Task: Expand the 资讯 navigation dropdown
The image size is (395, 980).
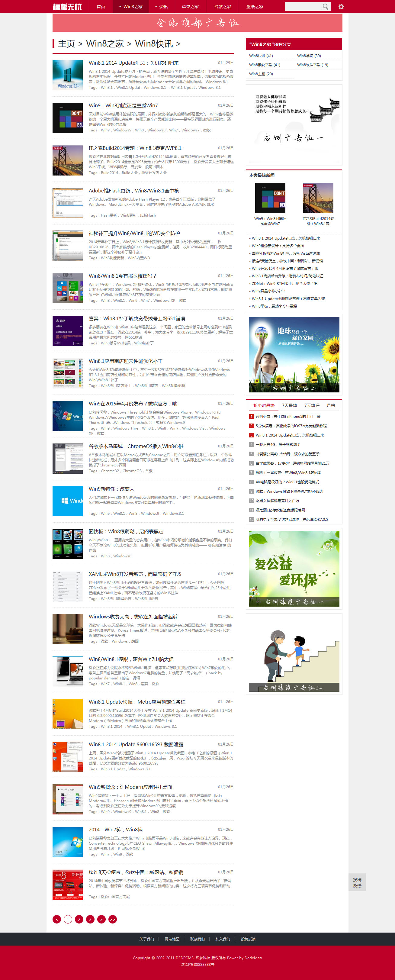Action: (161, 6)
